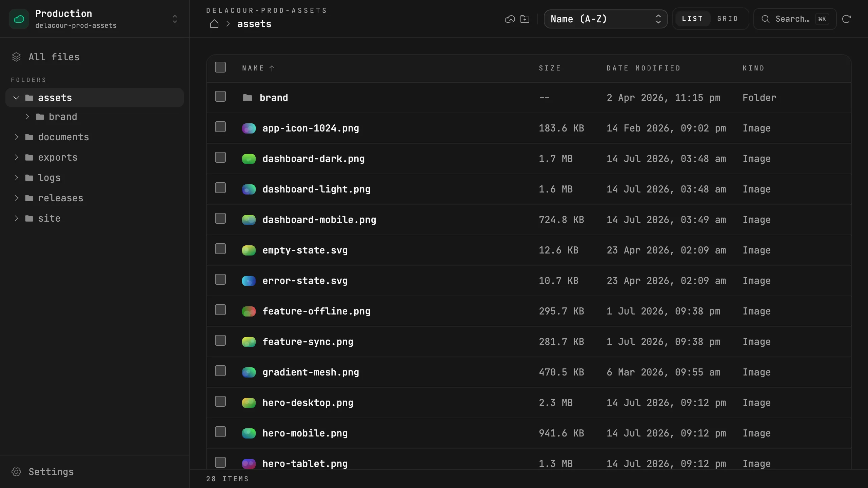The width and height of the screenshot is (868, 488).
Task: Toggle the select-all checkbox in header
Action: coord(220,67)
